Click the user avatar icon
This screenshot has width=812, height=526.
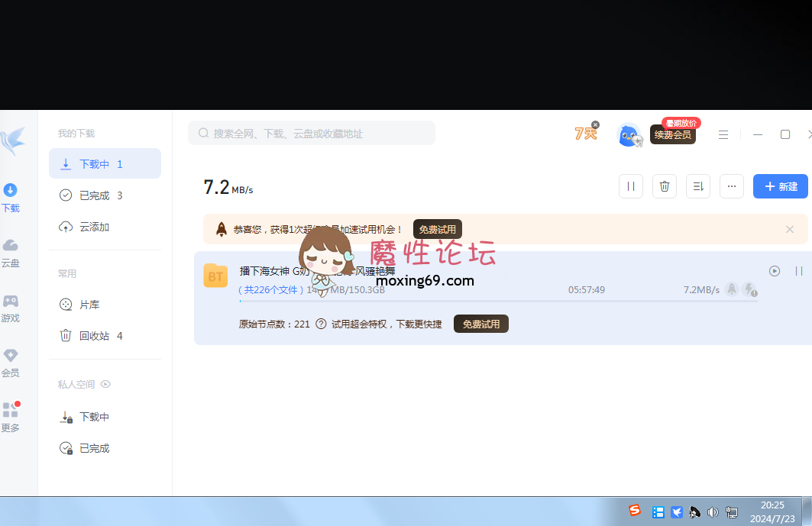coord(628,134)
